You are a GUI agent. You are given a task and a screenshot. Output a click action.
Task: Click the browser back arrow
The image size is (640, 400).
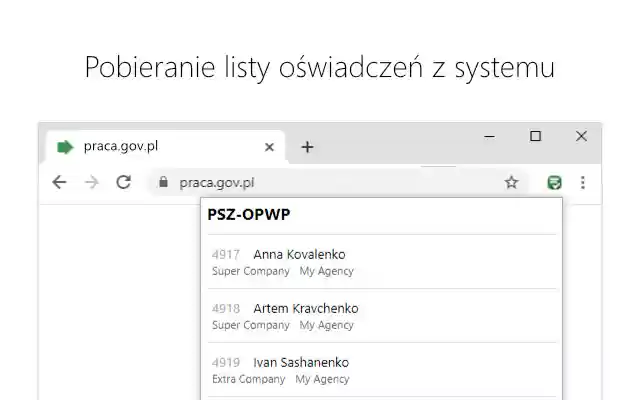pyautogui.click(x=60, y=182)
